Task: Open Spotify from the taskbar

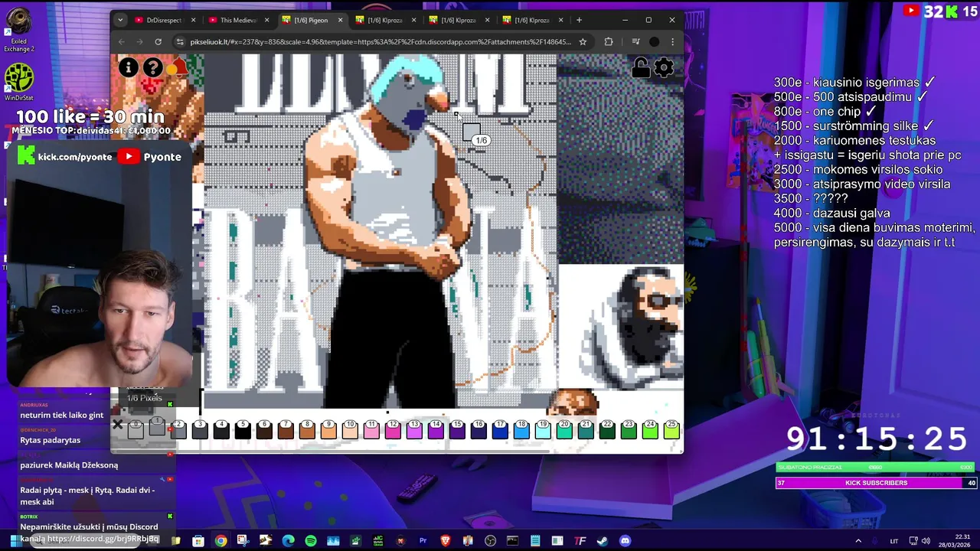Action: [x=310, y=541]
